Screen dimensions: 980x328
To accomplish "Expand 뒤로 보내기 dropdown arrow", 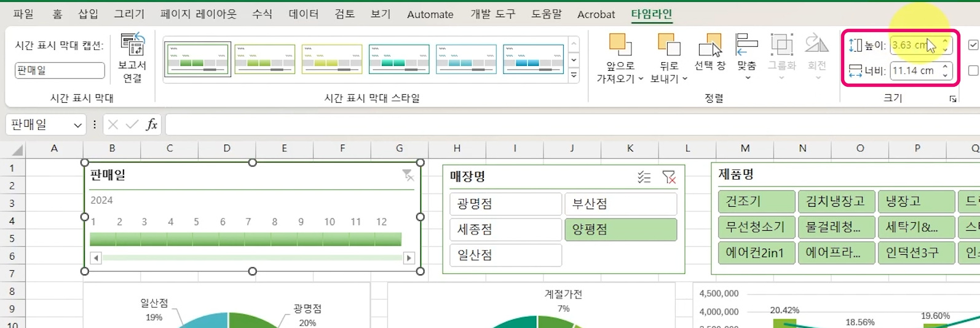I will click(685, 79).
